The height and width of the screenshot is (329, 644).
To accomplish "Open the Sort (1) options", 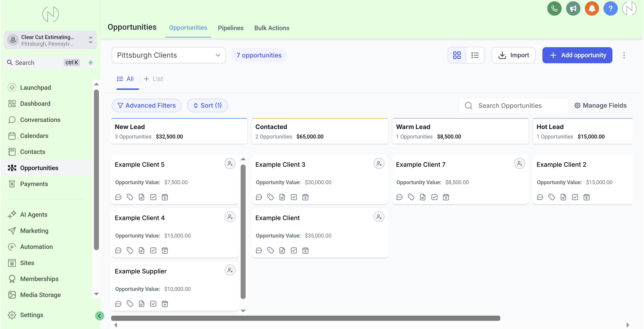I will pos(207,105).
